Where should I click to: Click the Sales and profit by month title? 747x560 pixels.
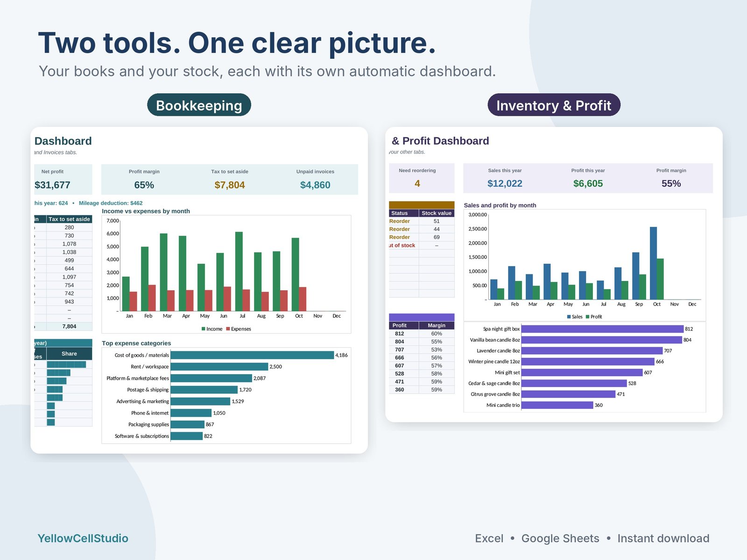point(500,205)
